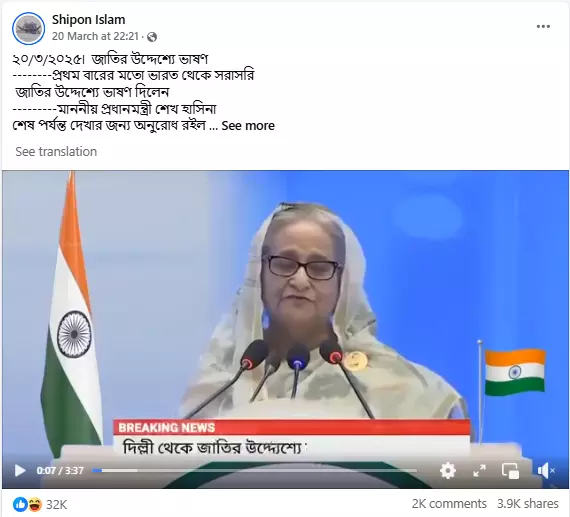Expand post text with See more
This screenshot has height=517, width=570.
point(248,126)
